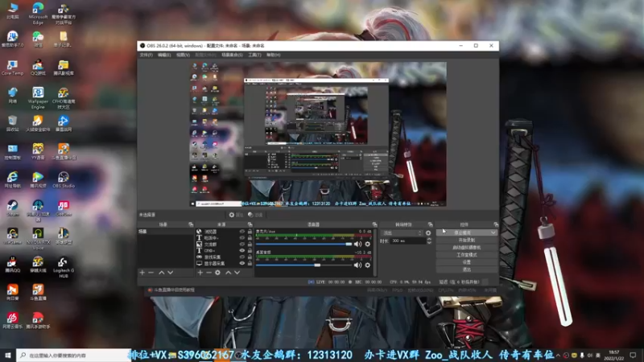Toggle lock on the browser source
644x362 pixels.
(x=250, y=232)
